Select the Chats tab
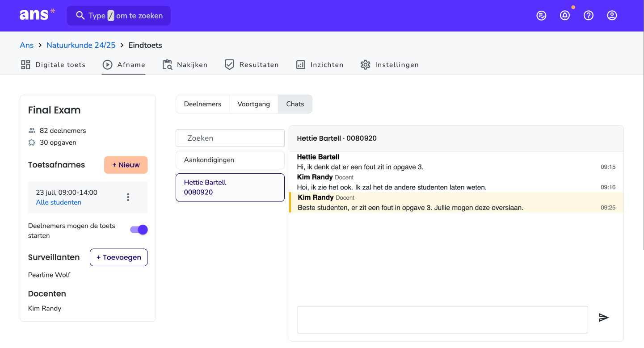 click(x=295, y=104)
